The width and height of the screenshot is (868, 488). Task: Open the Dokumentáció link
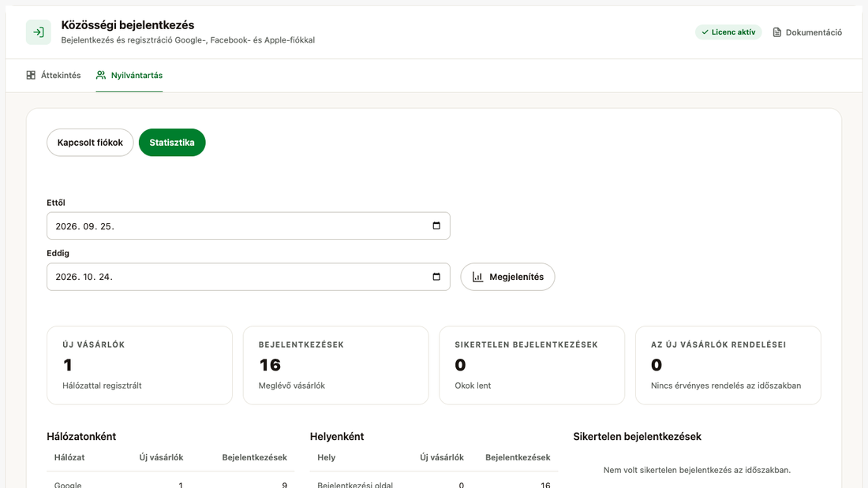click(x=807, y=32)
